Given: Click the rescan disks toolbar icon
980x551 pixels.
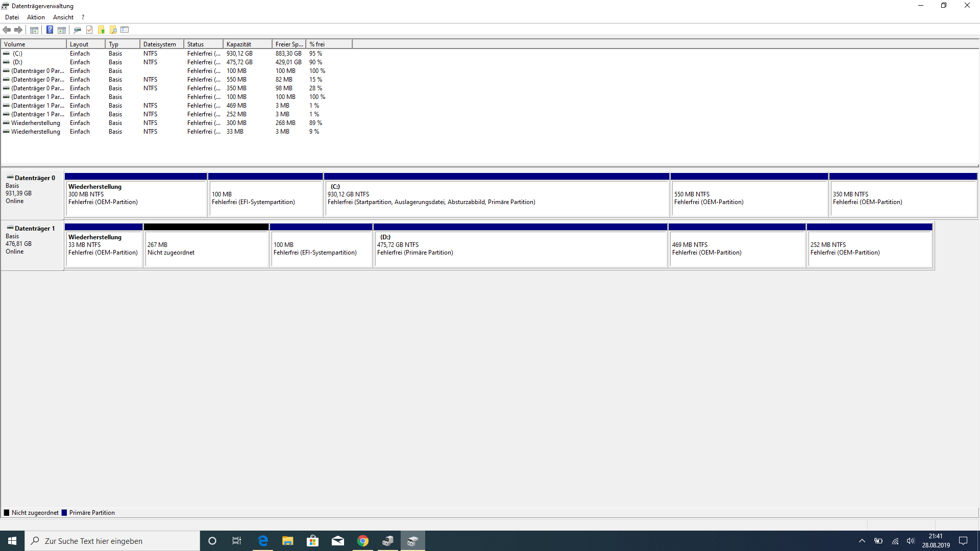Looking at the screenshot, I should pyautogui.click(x=77, y=30).
